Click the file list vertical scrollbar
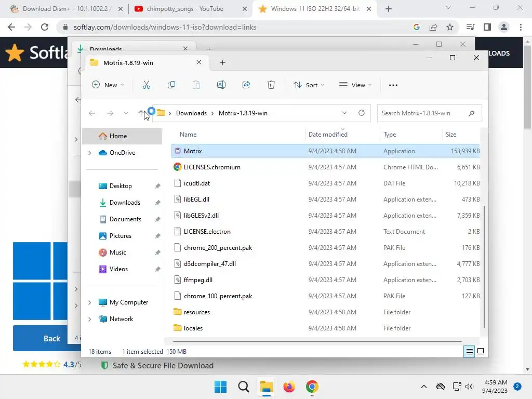This screenshot has width=532, height=399. pyautogui.click(x=484, y=267)
